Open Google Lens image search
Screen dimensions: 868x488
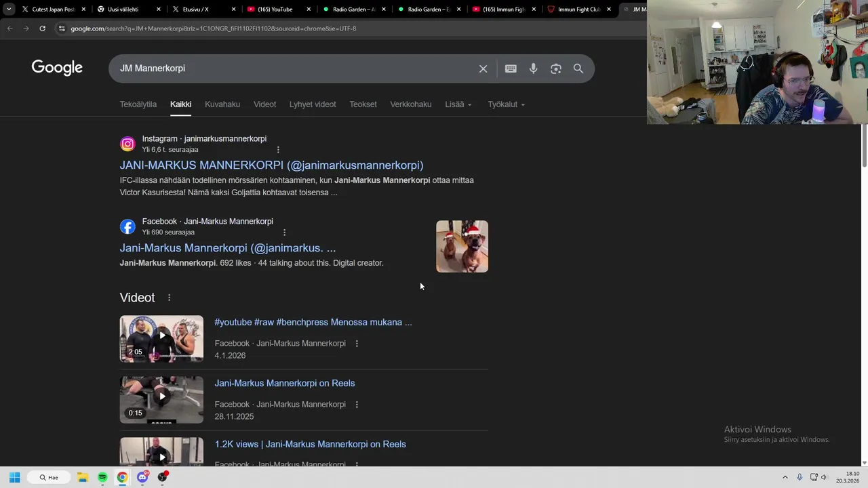556,68
